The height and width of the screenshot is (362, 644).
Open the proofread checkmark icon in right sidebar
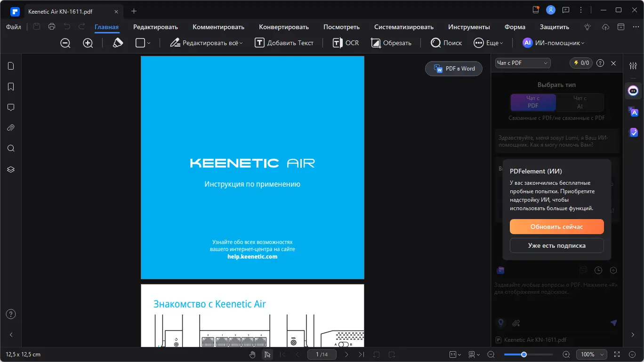pyautogui.click(x=633, y=133)
